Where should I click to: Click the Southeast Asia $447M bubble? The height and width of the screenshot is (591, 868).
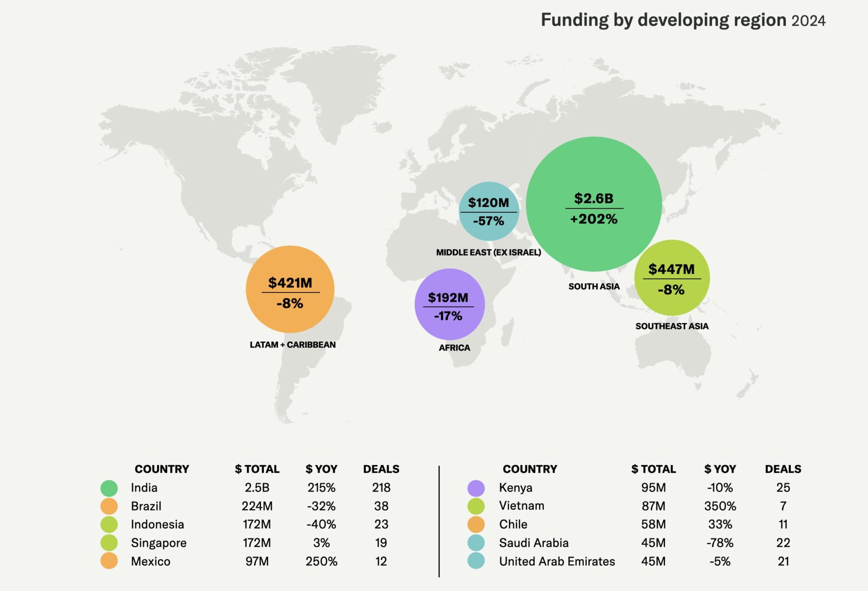pos(672,278)
